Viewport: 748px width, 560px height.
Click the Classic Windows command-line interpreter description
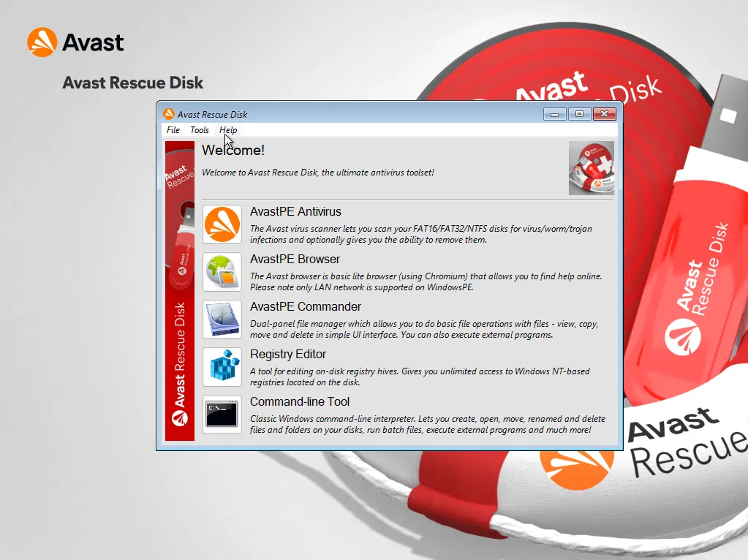(x=428, y=424)
